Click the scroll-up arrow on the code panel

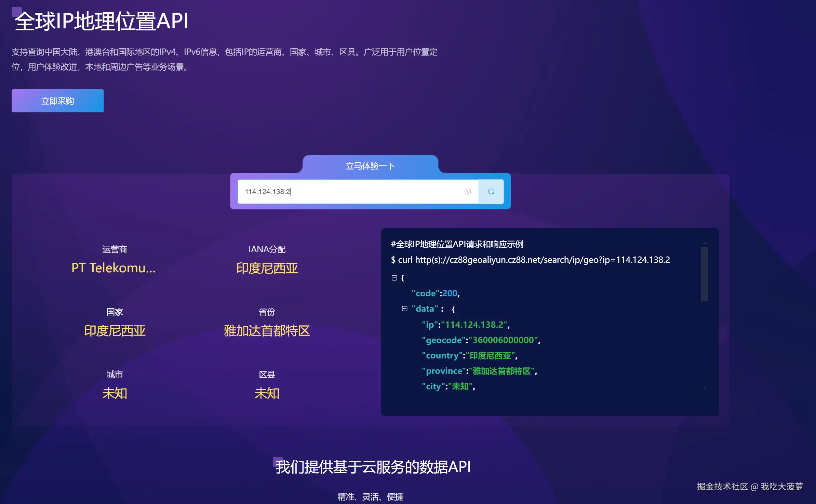click(x=704, y=244)
